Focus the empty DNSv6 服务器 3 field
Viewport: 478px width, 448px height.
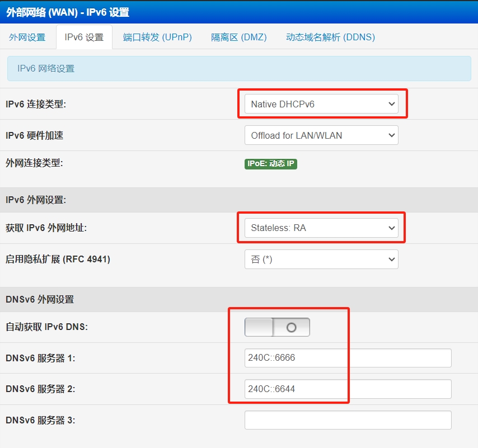[x=348, y=420]
